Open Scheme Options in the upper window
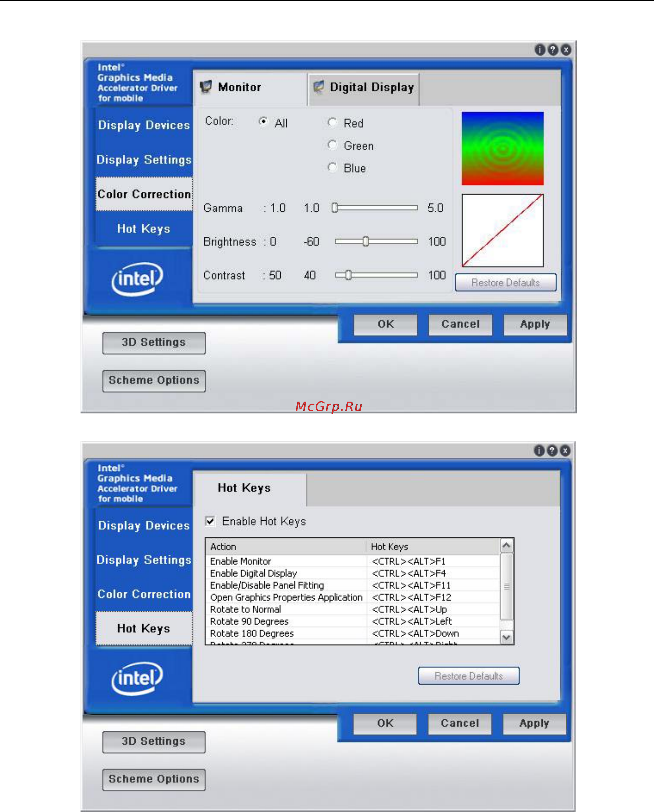 (154, 381)
